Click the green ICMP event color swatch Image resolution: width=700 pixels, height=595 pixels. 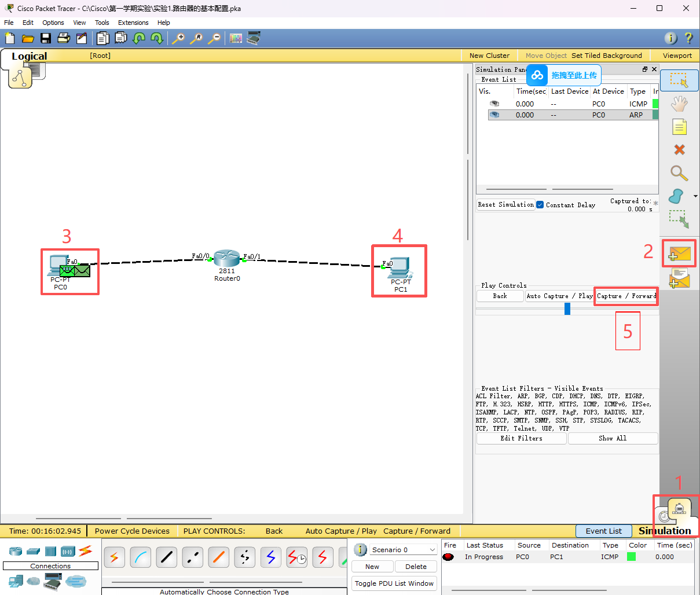pyautogui.click(x=655, y=104)
